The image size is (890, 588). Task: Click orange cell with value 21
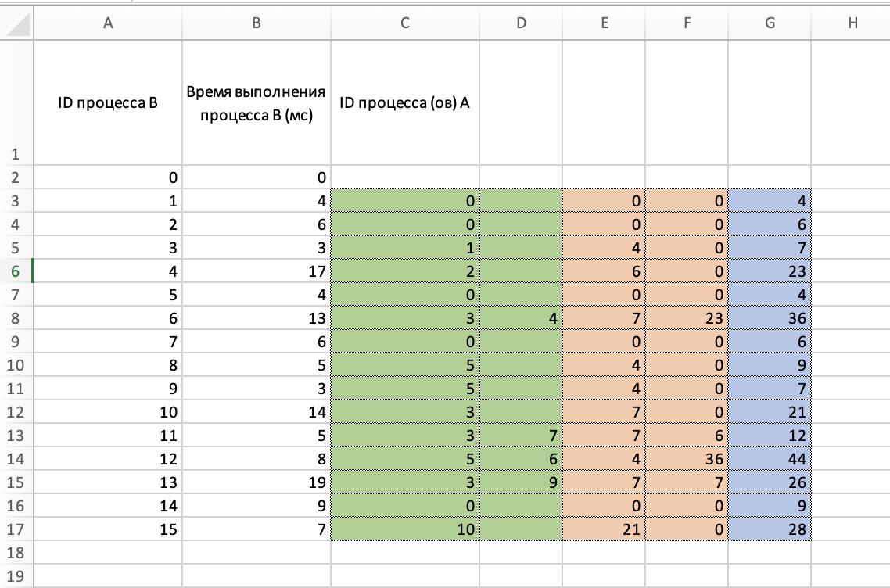[604, 529]
